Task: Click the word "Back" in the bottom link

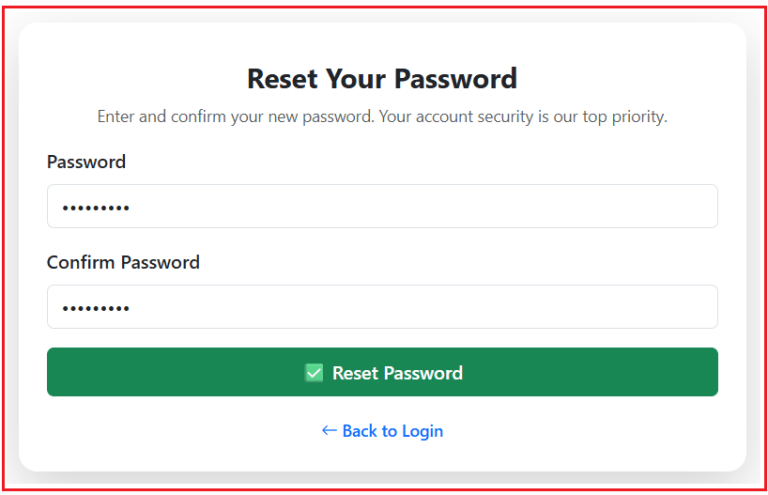Action: tap(359, 431)
